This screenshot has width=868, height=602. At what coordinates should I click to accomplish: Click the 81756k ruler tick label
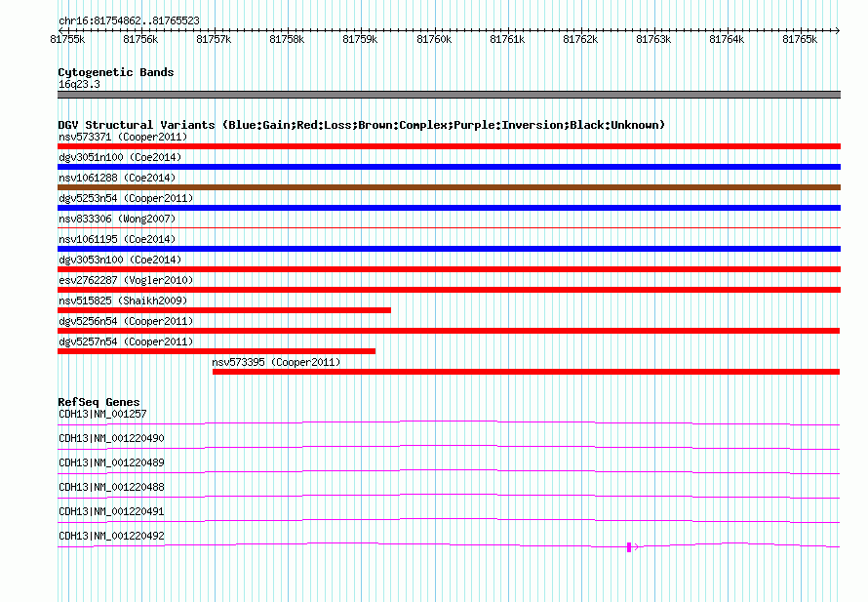click(140, 39)
